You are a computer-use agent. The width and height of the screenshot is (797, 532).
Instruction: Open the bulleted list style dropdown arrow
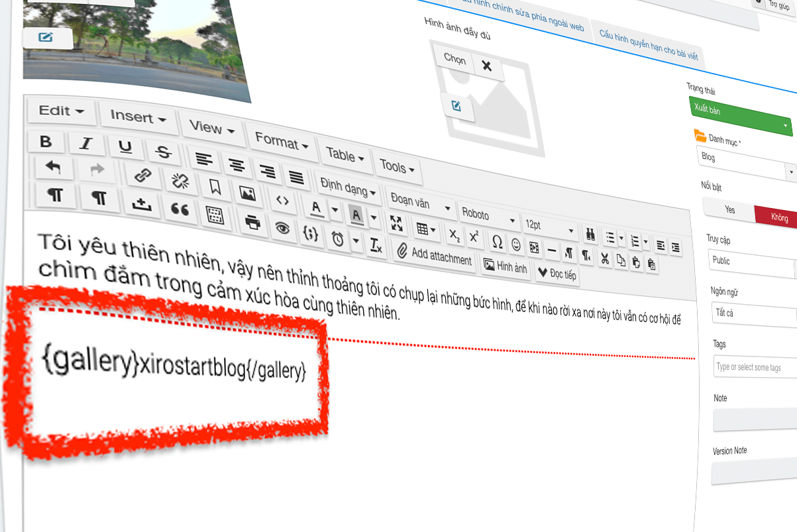[x=621, y=239]
